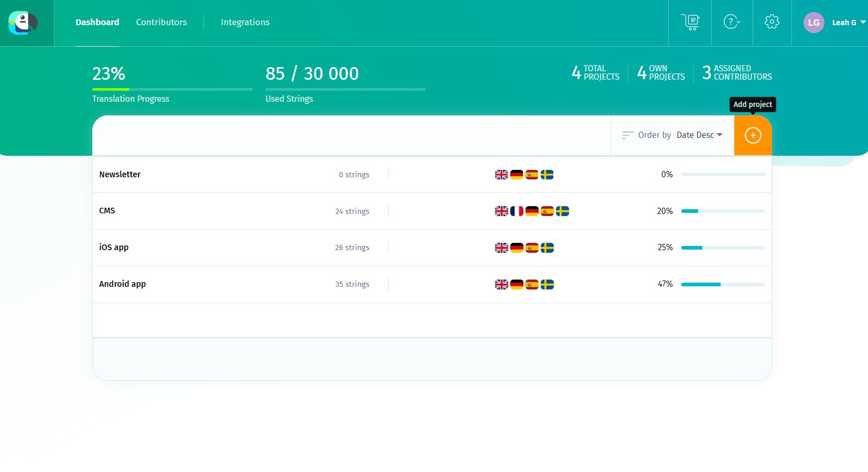Open the Date Desc order dropdown
Viewport: 868px width, 472px height.
pos(700,135)
